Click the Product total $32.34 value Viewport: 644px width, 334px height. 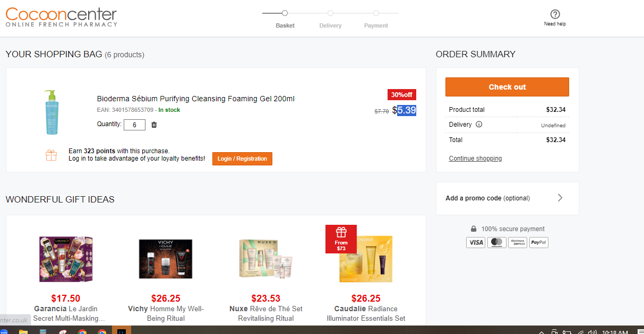coord(556,110)
